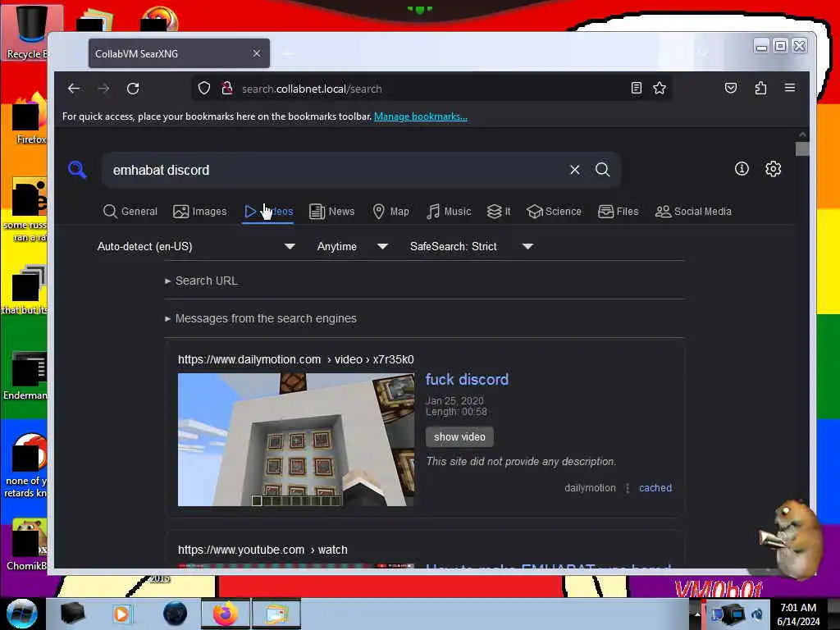Open the Enderman desktop icon
The width and height of the screenshot is (840, 630).
click(x=25, y=375)
